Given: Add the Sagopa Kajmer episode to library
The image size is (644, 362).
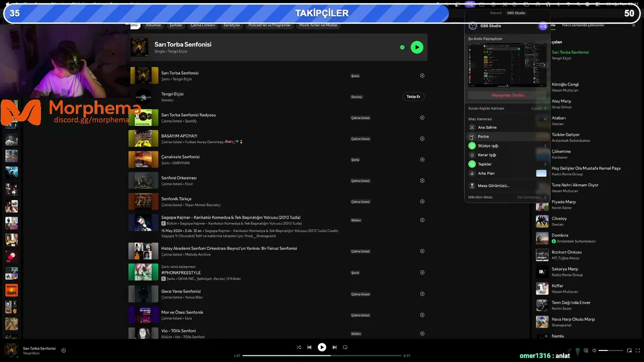Looking at the screenshot, I should [422, 220].
